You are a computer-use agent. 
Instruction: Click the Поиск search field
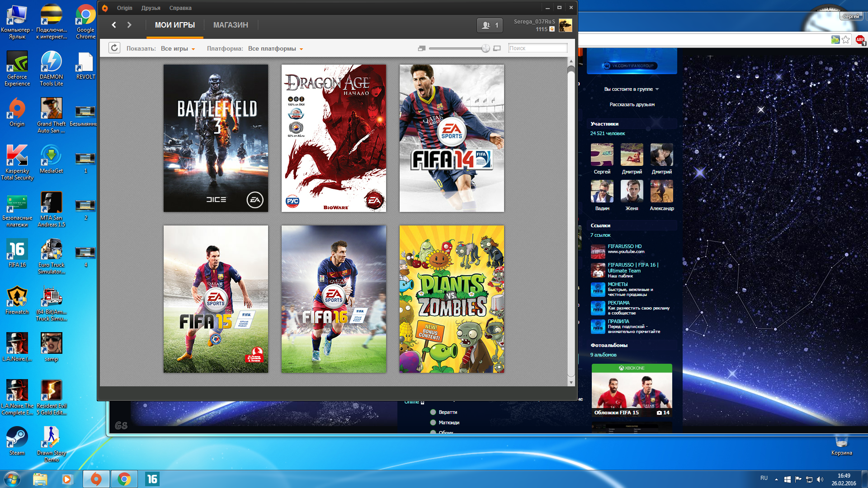[x=538, y=48]
